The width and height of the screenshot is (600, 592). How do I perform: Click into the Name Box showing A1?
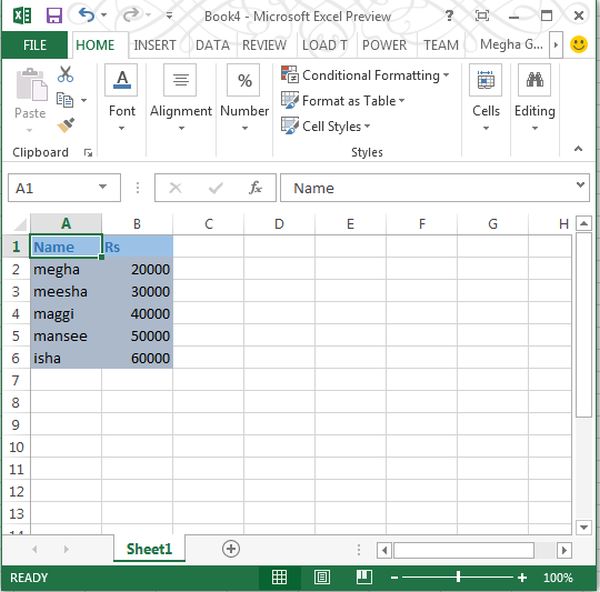[54, 188]
